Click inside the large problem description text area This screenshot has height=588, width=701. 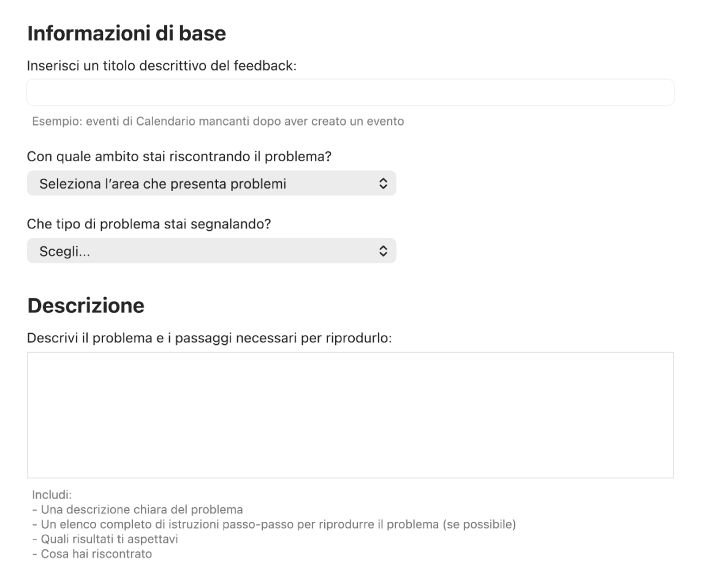point(350,415)
